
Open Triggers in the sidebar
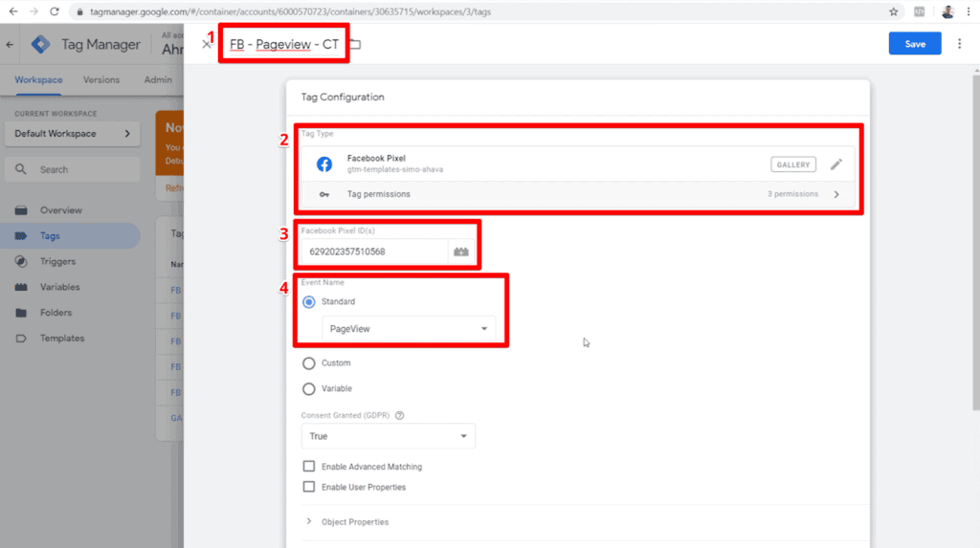(57, 262)
